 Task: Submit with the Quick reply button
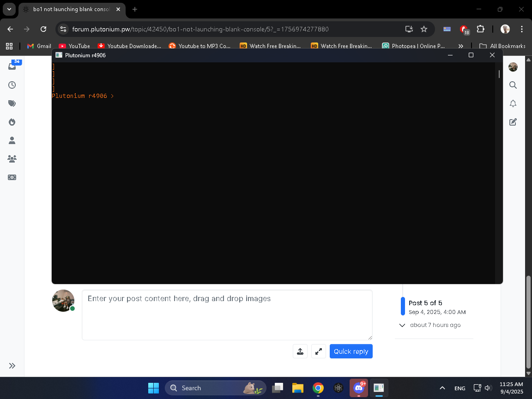pyautogui.click(x=351, y=351)
